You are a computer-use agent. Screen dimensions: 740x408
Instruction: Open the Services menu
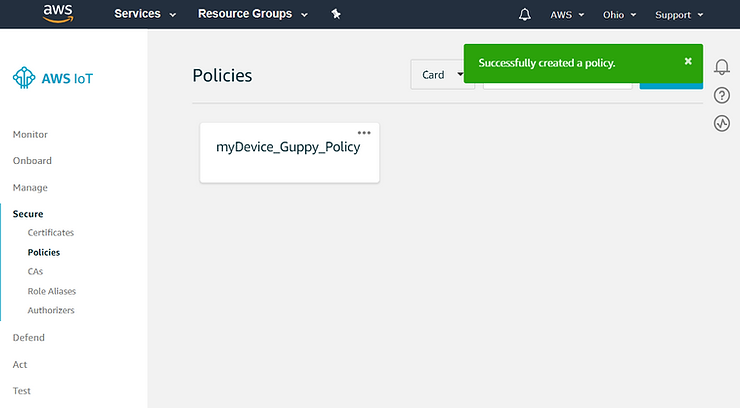point(145,14)
